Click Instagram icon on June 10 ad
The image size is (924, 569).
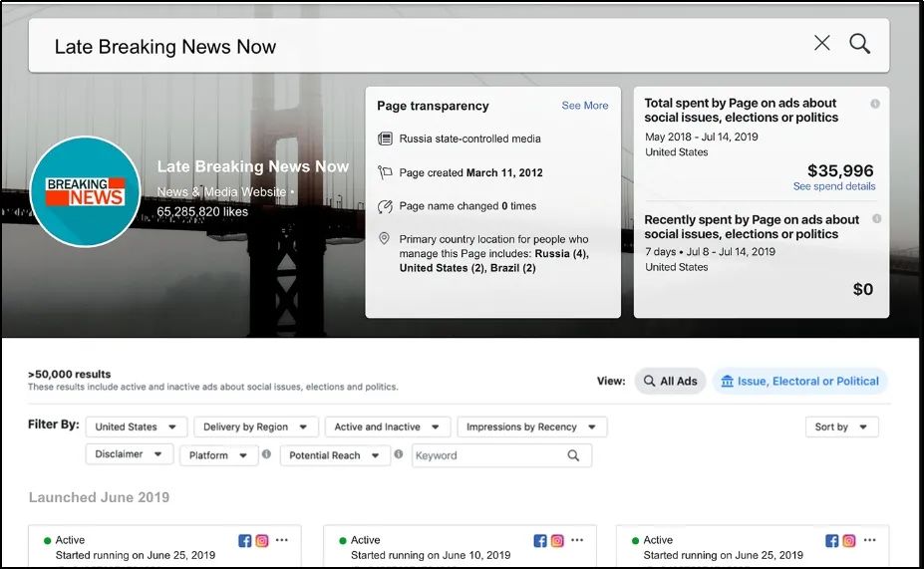557,540
